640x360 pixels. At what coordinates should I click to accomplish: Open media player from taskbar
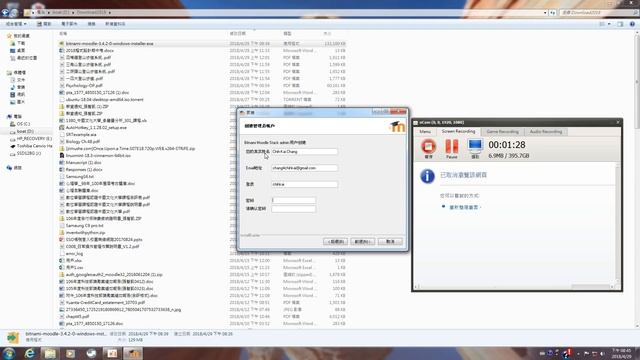pos(71,353)
